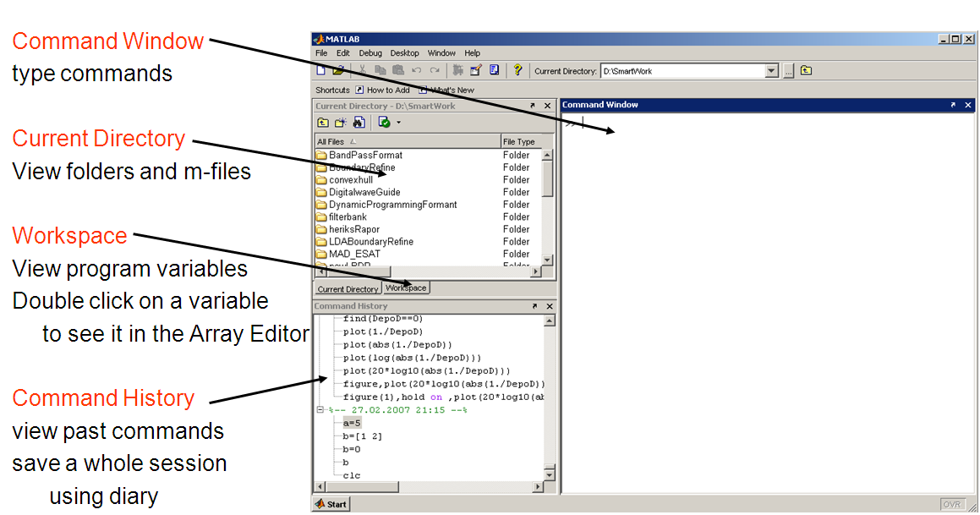The image size is (980, 515).
Task: Open the Desktop menu
Action: pos(404,53)
